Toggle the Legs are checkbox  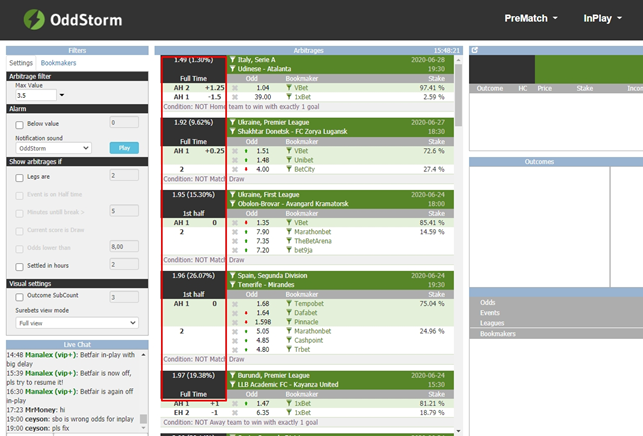pyautogui.click(x=19, y=177)
